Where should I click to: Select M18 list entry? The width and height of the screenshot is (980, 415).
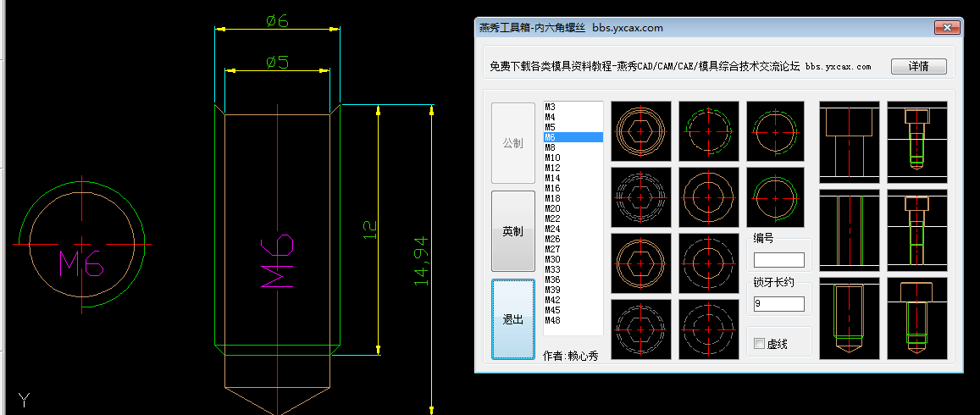click(573, 198)
